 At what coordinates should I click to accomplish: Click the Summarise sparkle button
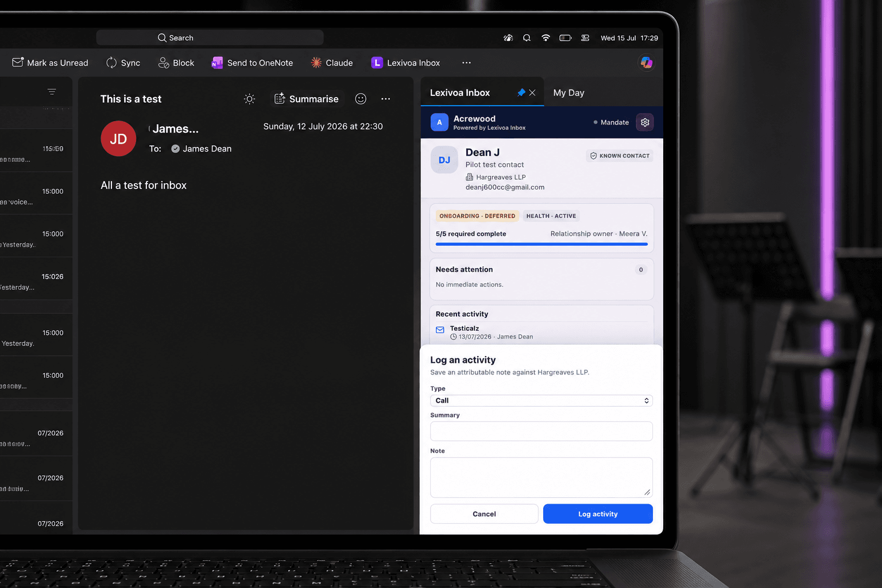point(307,99)
